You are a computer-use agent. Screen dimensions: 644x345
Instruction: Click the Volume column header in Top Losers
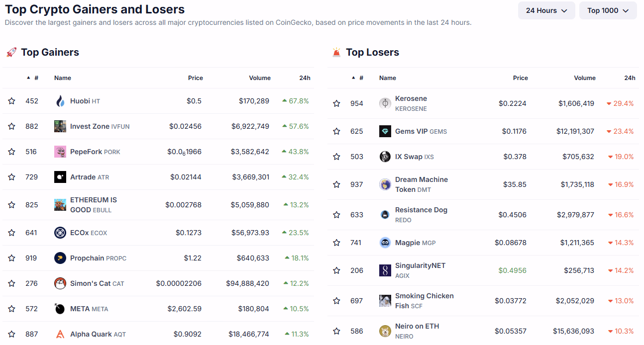tap(585, 78)
